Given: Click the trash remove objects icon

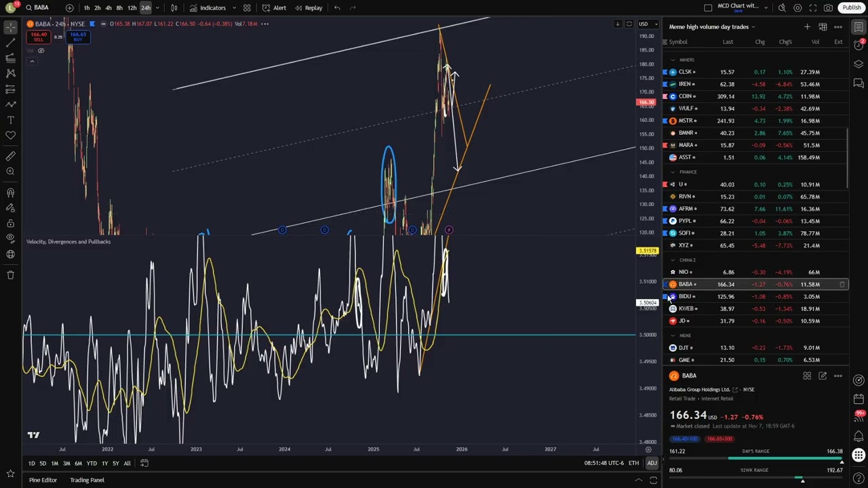Looking at the screenshot, I should click(x=10, y=274).
